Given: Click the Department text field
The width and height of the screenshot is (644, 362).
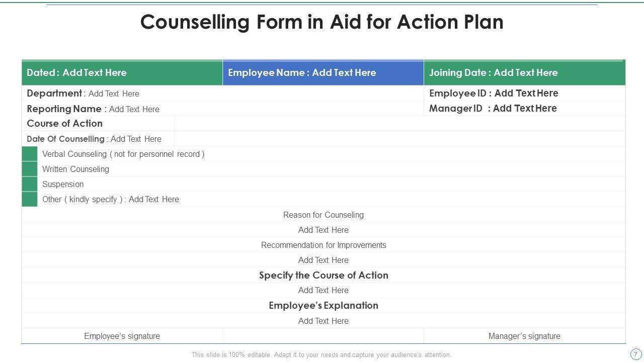Looking at the screenshot, I should 114,94.
